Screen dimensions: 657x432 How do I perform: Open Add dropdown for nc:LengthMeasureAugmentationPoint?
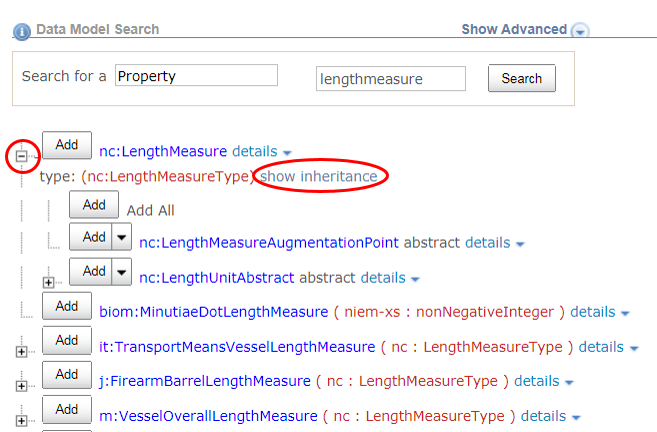pyautogui.click(x=122, y=238)
